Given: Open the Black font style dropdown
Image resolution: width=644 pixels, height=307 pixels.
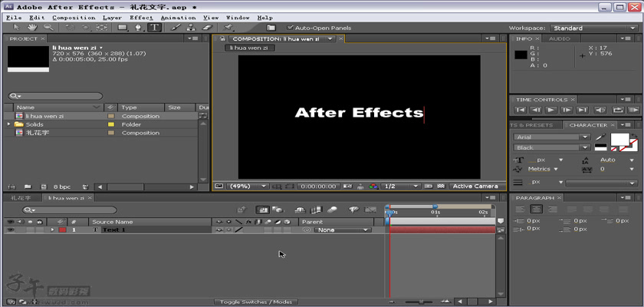Looking at the screenshot, I should click(x=551, y=147).
